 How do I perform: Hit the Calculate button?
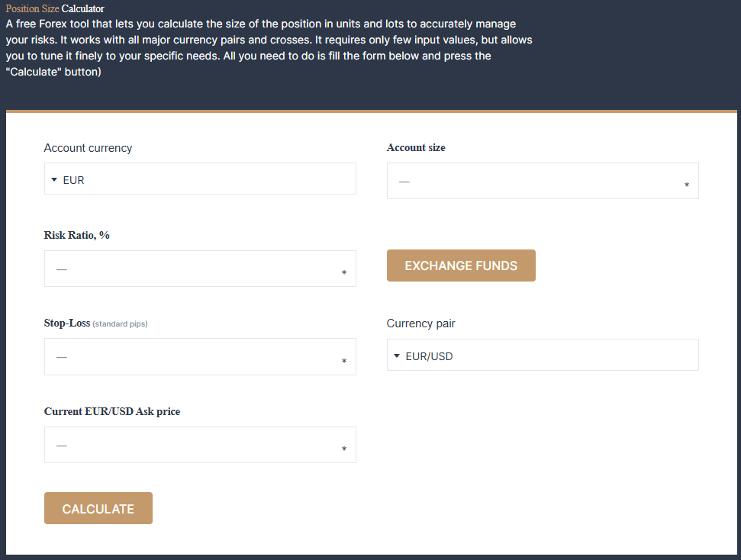coord(98,508)
